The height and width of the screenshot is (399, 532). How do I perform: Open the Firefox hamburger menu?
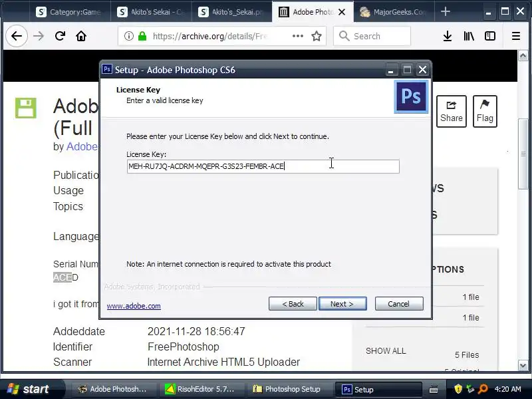[x=516, y=36]
